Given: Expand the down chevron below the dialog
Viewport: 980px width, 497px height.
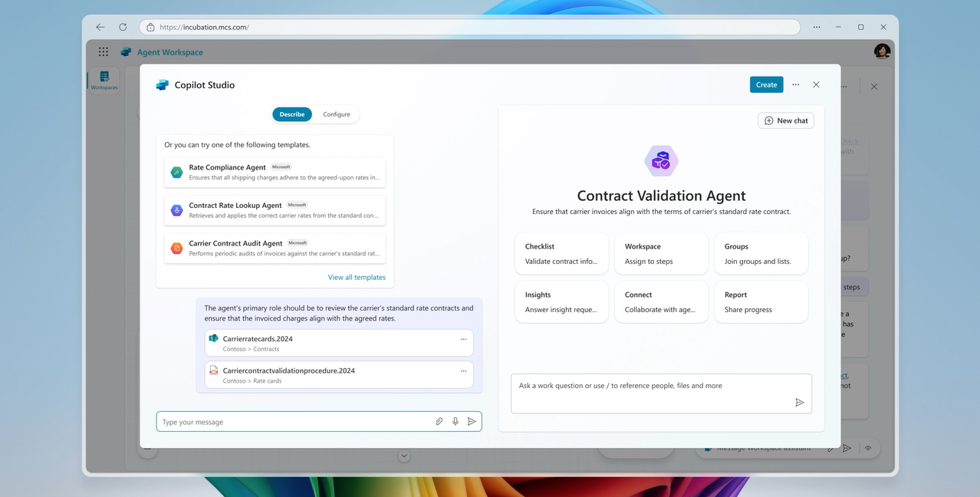Looking at the screenshot, I should [404, 456].
